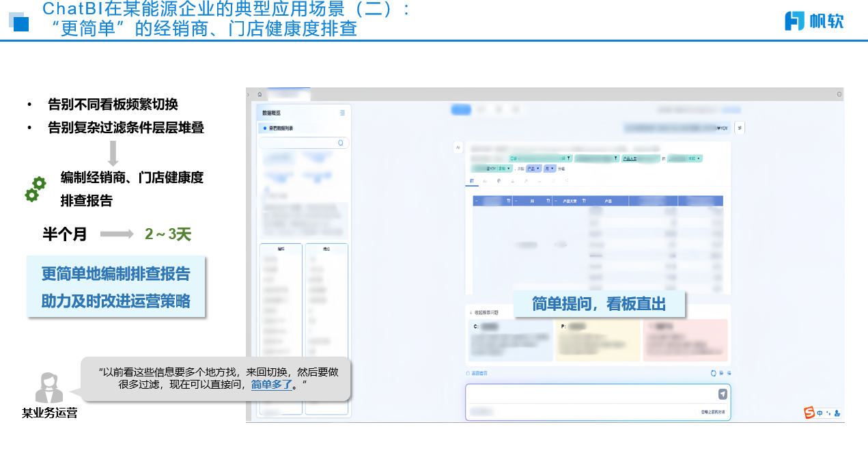
Task: Click the 帆软 logo on the slide
Action: pyautogui.click(x=814, y=20)
